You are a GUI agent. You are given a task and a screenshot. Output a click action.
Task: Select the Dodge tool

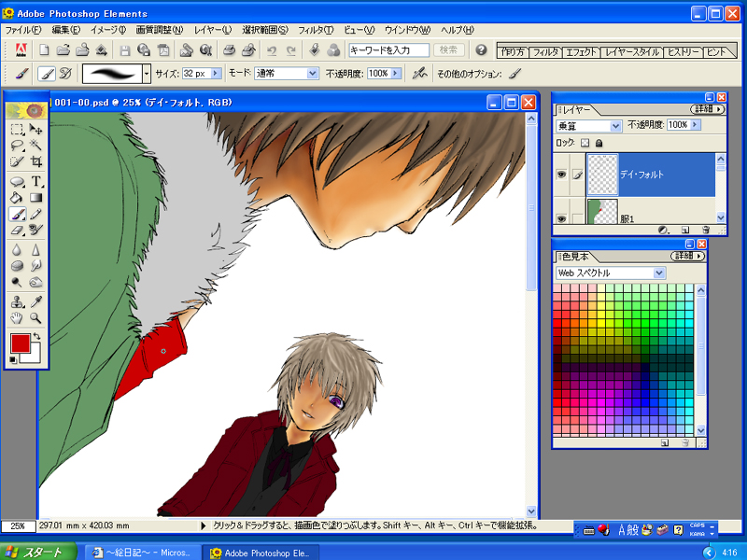(x=17, y=282)
